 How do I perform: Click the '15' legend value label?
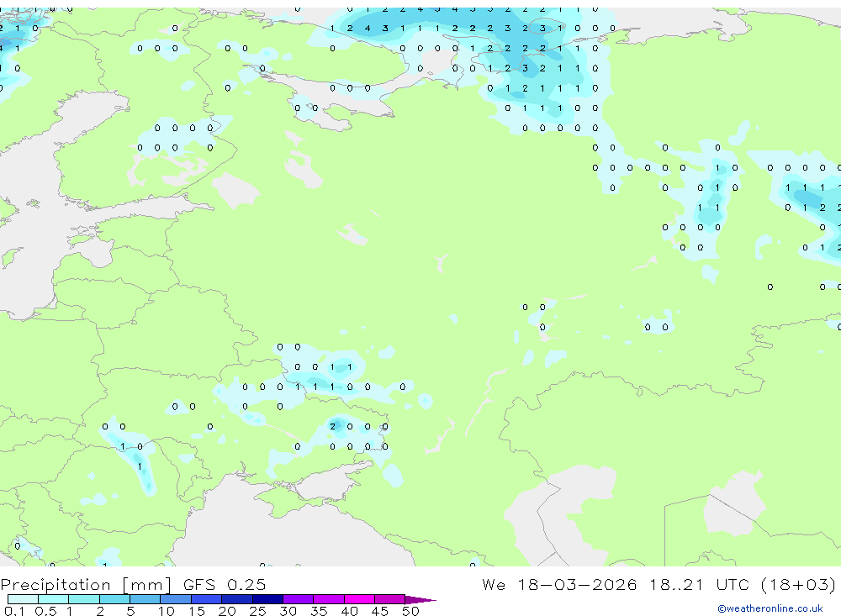[197, 611]
